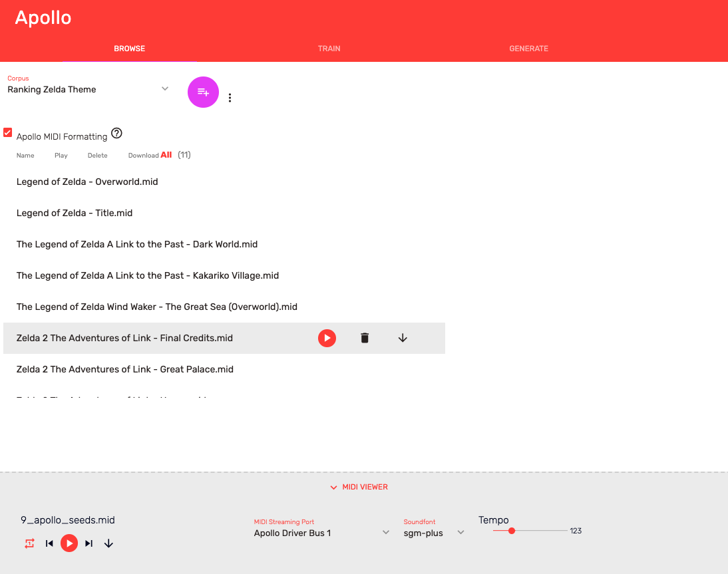Click the 9_apollo_seeds.mid file name
Image resolution: width=728 pixels, height=574 pixels.
(x=68, y=519)
